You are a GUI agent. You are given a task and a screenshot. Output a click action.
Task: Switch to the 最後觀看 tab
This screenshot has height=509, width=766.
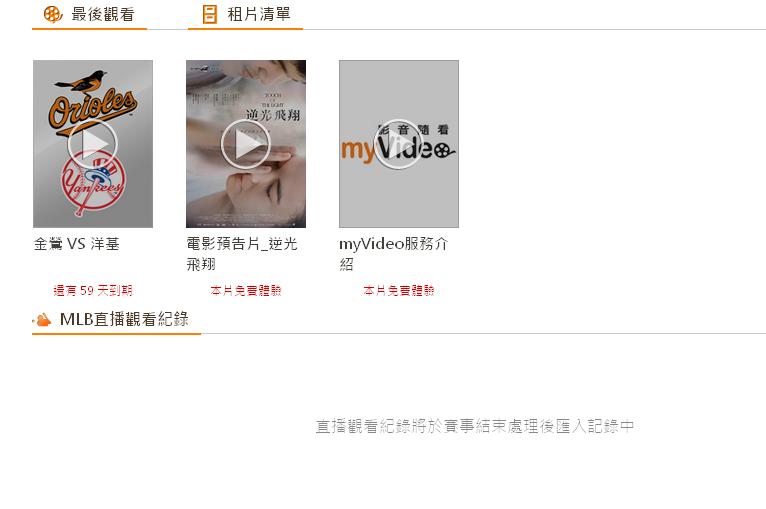click(x=89, y=15)
